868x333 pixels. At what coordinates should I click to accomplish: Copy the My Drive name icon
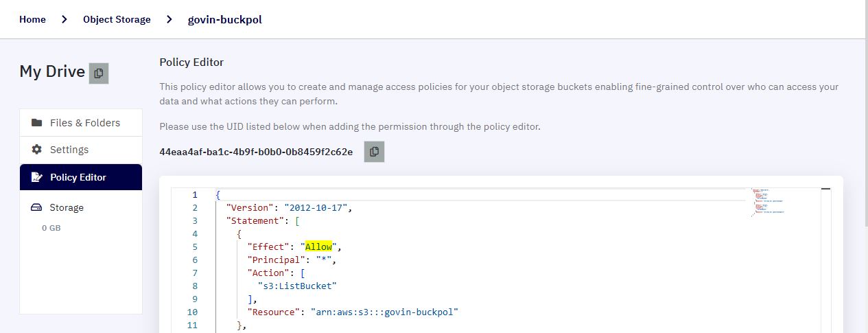coord(99,73)
